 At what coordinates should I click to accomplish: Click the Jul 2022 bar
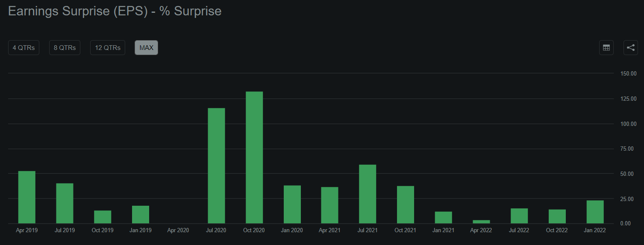tap(519, 216)
